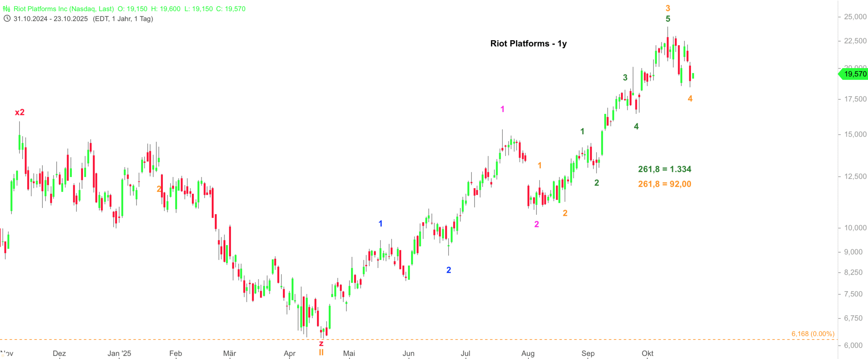
Task: Click the Jan '25 label on the time axis
Action: click(x=119, y=353)
